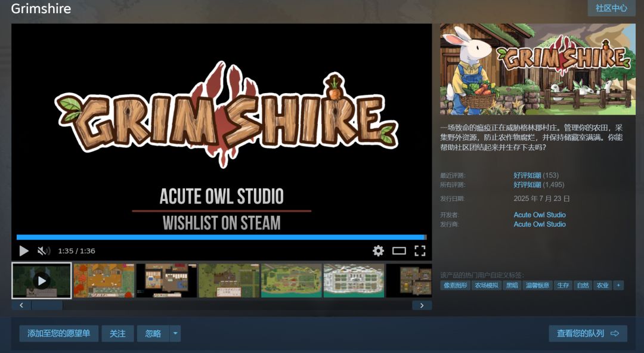Unmute the video sound

pos(44,250)
